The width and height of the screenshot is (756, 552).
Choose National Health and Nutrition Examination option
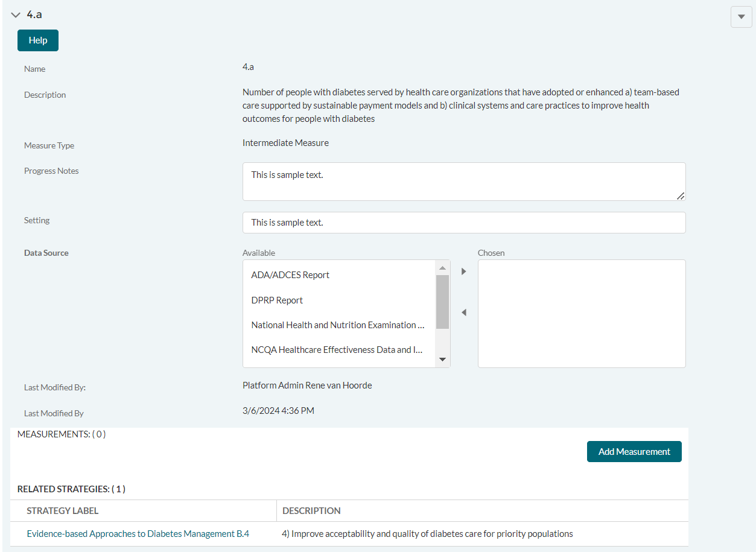coord(337,325)
